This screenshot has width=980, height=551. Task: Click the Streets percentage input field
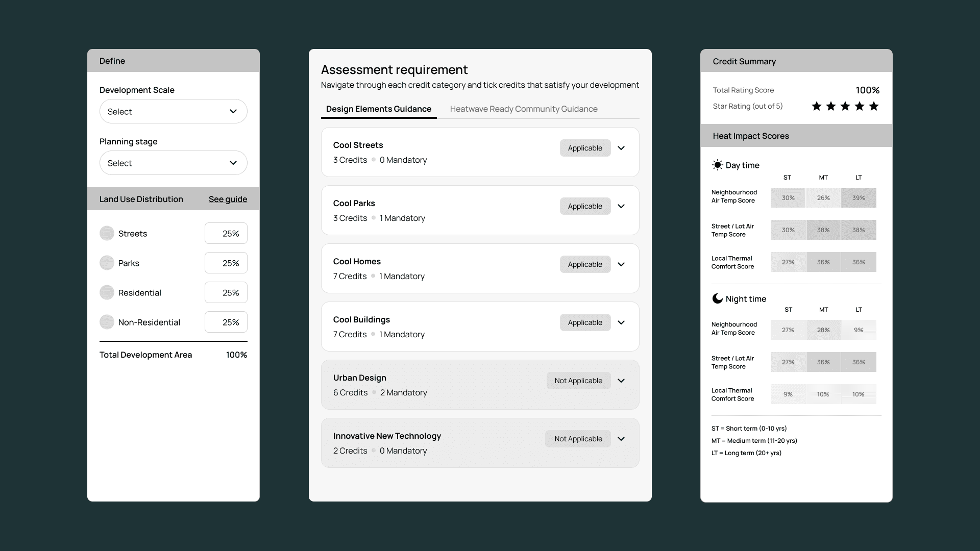(x=226, y=233)
